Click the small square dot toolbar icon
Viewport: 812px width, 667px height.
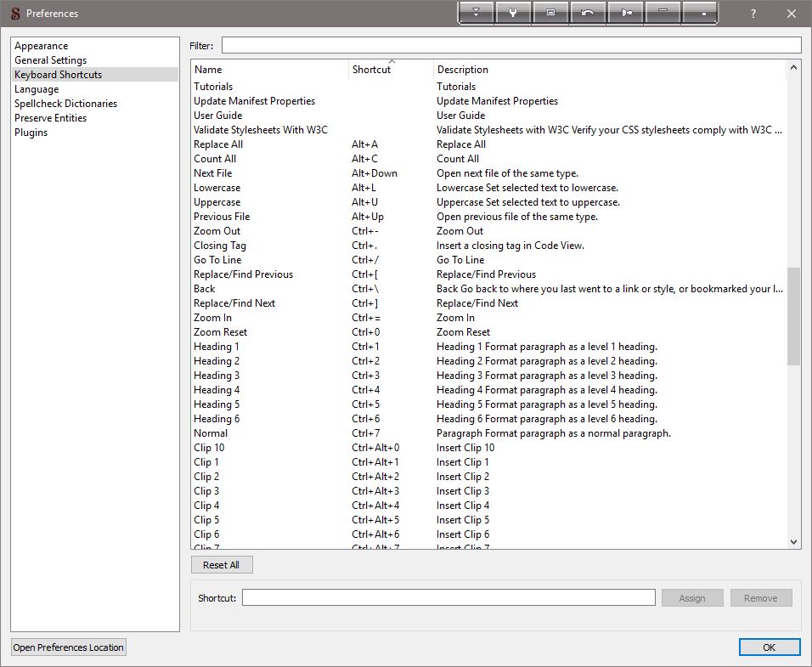coord(700,13)
